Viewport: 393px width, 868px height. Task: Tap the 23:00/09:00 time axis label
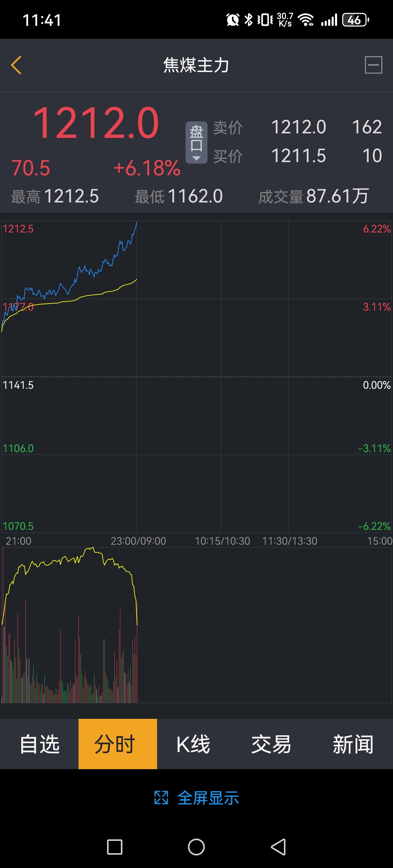tap(138, 541)
